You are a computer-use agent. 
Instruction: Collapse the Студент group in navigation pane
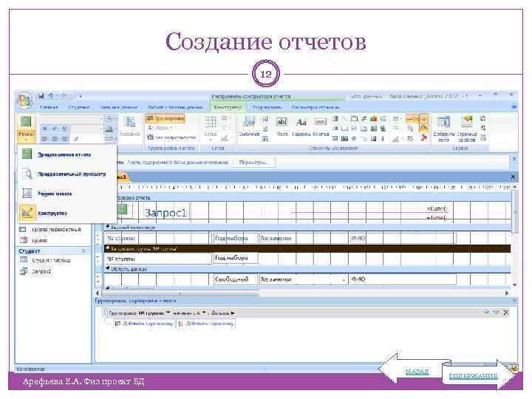(x=83, y=251)
